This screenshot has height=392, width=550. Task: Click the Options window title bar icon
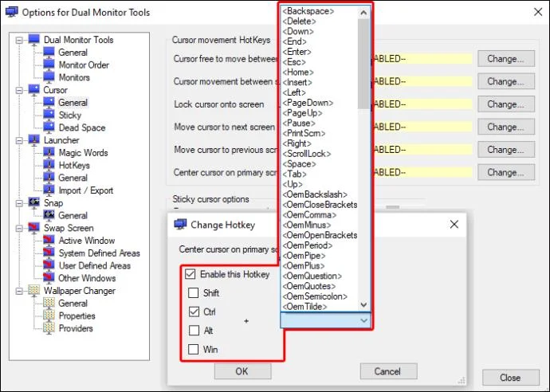[12, 12]
